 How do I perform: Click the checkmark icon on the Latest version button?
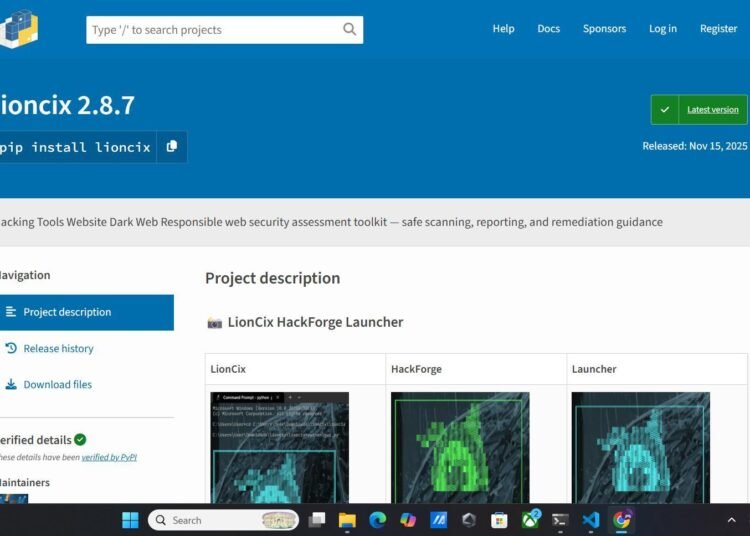click(x=664, y=109)
